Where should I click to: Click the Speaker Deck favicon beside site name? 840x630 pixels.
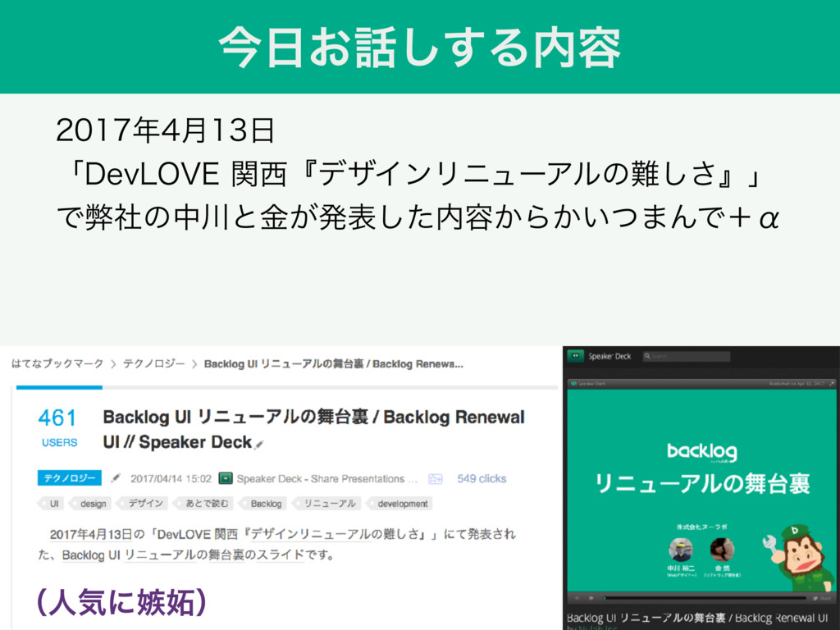[226, 478]
